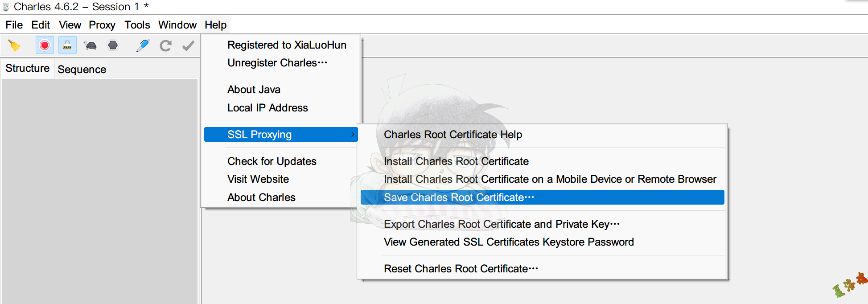Click the hexagon Breakpoints icon
868x304 pixels.
click(113, 45)
